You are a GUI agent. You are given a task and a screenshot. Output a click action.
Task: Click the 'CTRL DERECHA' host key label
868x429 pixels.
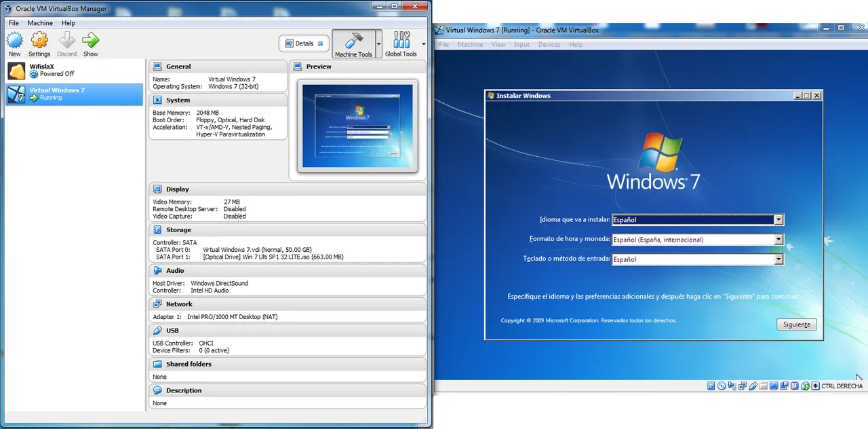pos(842,386)
